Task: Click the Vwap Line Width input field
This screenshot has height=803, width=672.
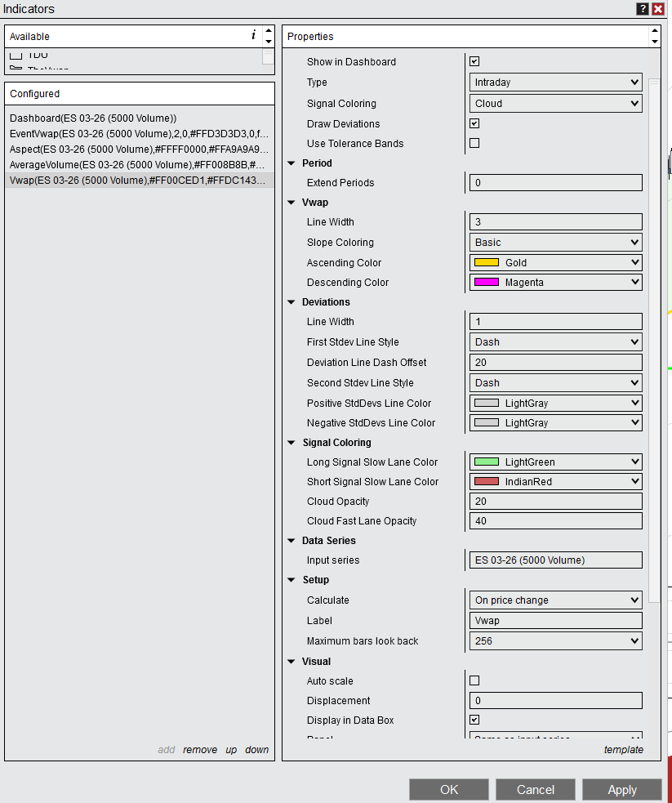Action: coord(555,222)
